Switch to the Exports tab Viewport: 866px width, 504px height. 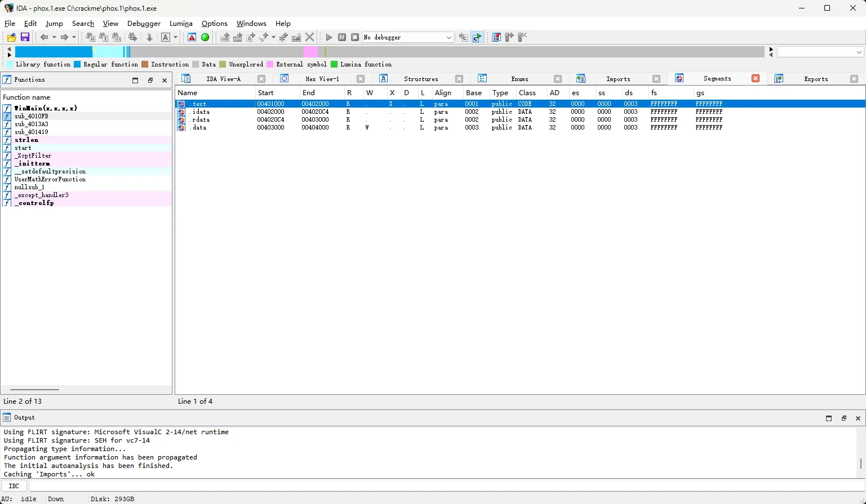tap(816, 79)
